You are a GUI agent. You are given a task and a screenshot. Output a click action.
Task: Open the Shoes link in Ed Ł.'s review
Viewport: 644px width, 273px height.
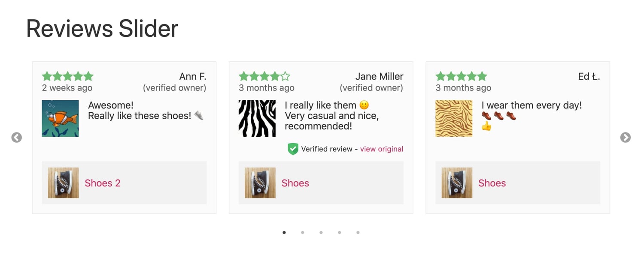point(492,183)
